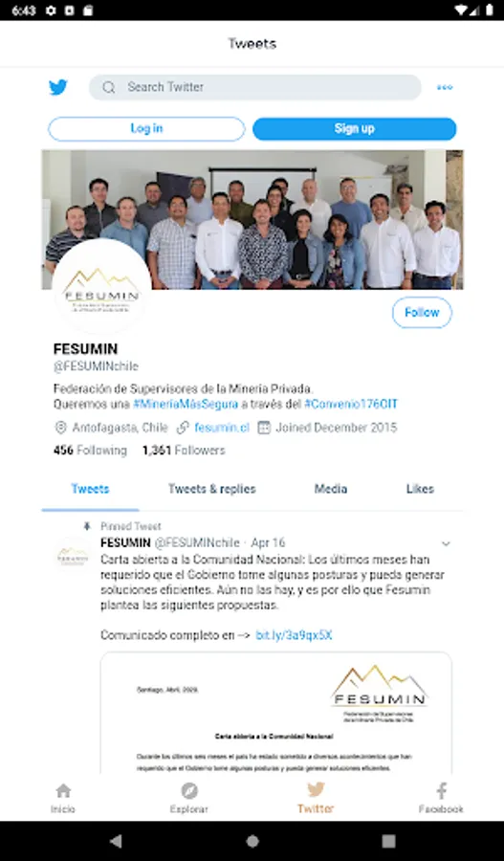The width and height of the screenshot is (504, 861).
Task: Expand the pinned tweet chevron menu
Action: point(446,543)
